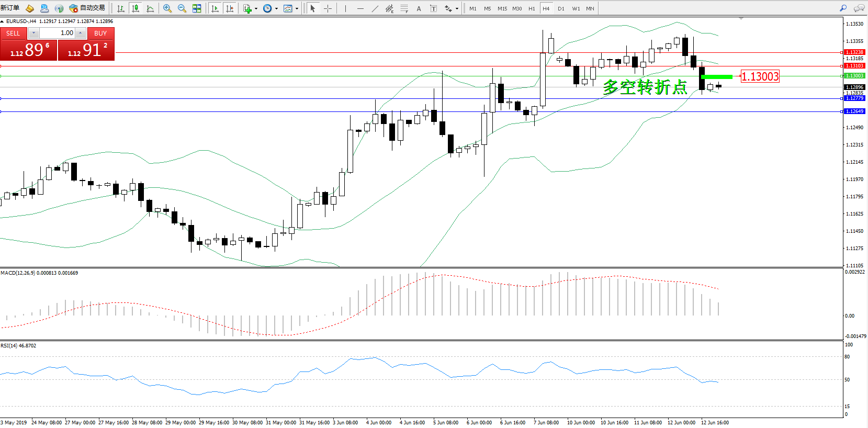Click the red SELL button
Screen dimensions: 868x428
tap(13, 33)
